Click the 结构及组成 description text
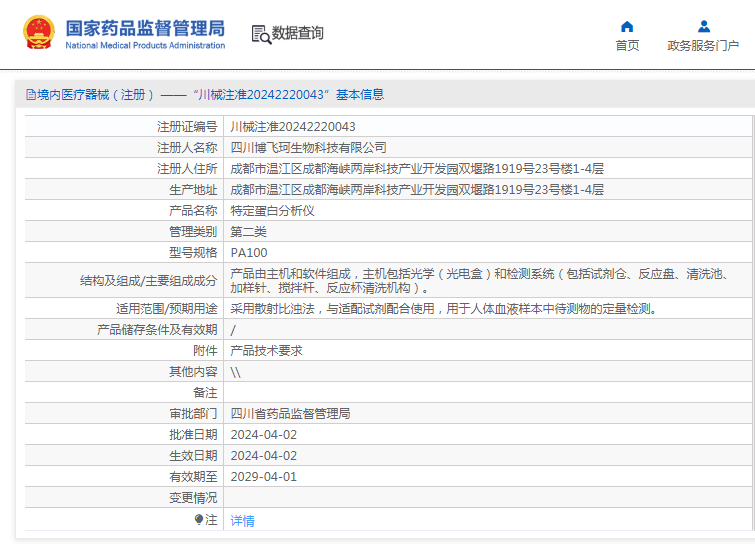 tap(479, 281)
